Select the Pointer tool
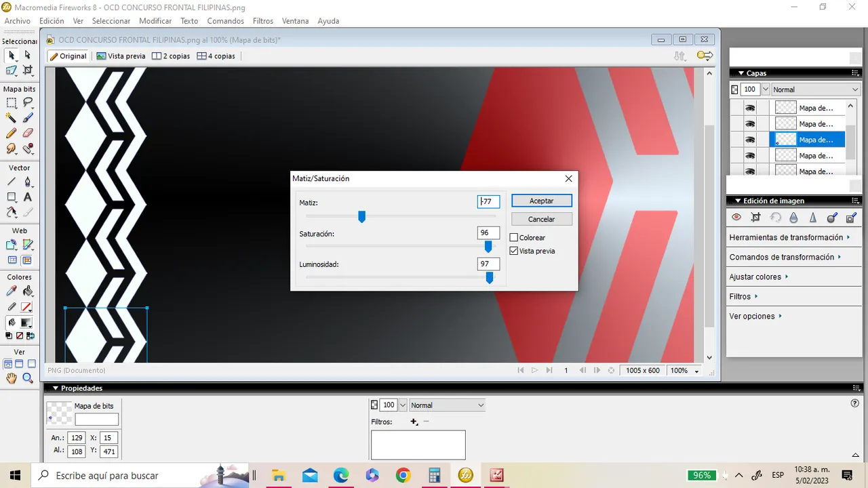Screen dimensions: 868x488 12,55
